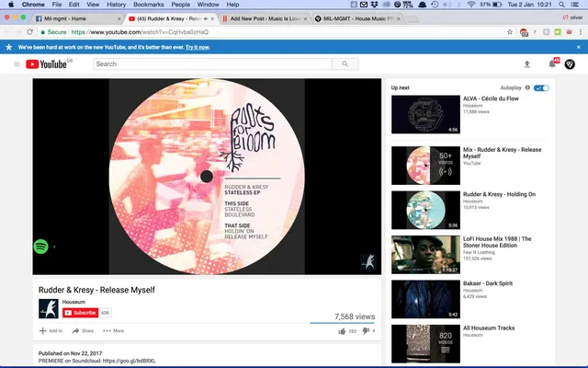Viewport: 588px width, 368px height.
Task: Open the Share options
Action: [83, 331]
